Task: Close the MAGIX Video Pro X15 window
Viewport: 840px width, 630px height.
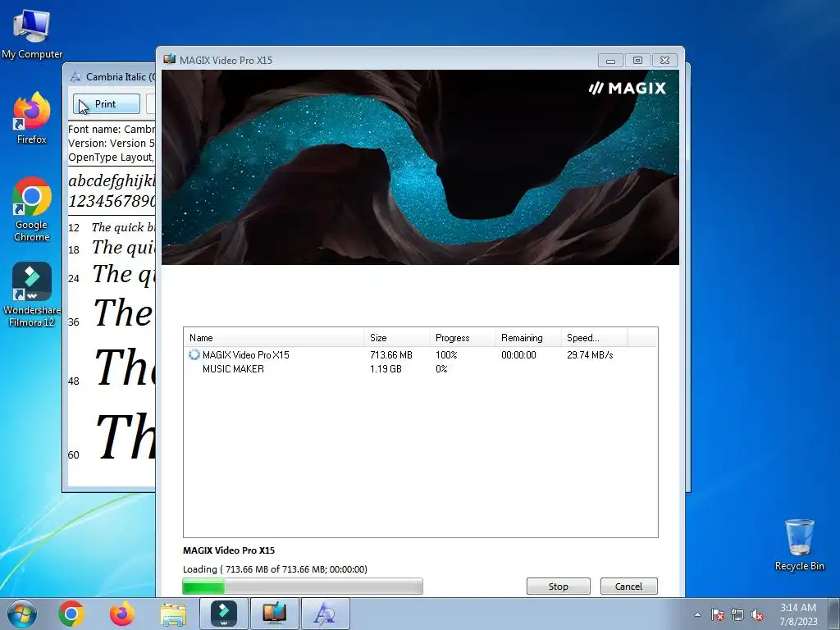Action: tap(664, 61)
